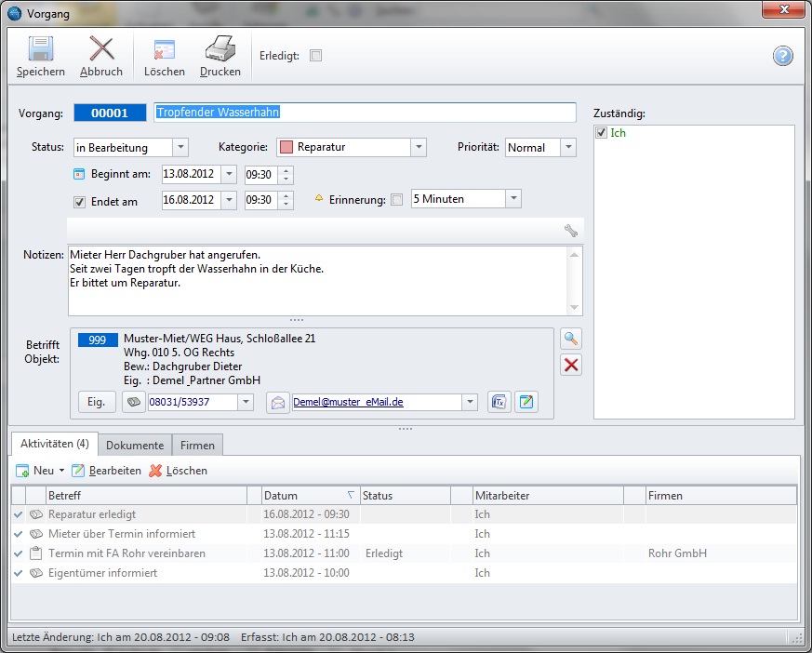The height and width of the screenshot is (653, 812).
Task: Click the Neu activity icon
Action: [x=22, y=471]
